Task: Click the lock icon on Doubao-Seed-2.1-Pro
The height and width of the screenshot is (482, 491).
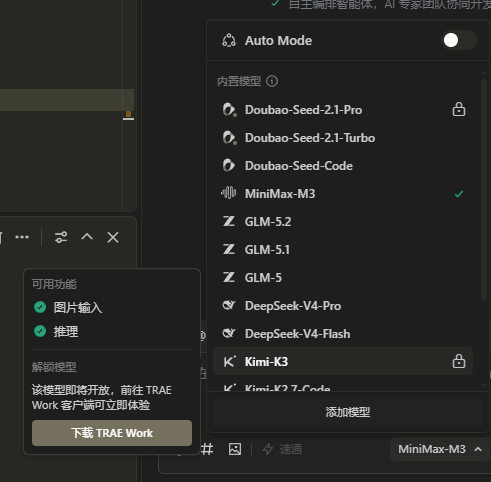Action: pyautogui.click(x=459, y=109)
